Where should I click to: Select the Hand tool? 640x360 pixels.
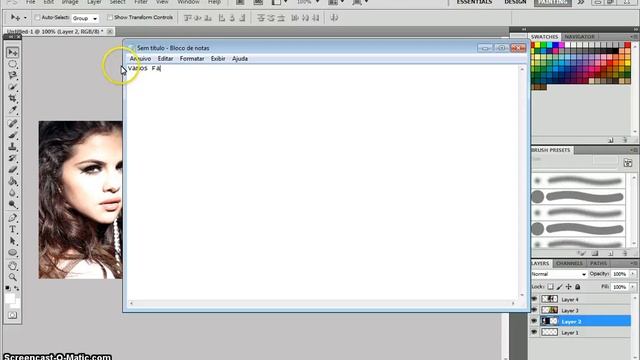coord(13,266)
